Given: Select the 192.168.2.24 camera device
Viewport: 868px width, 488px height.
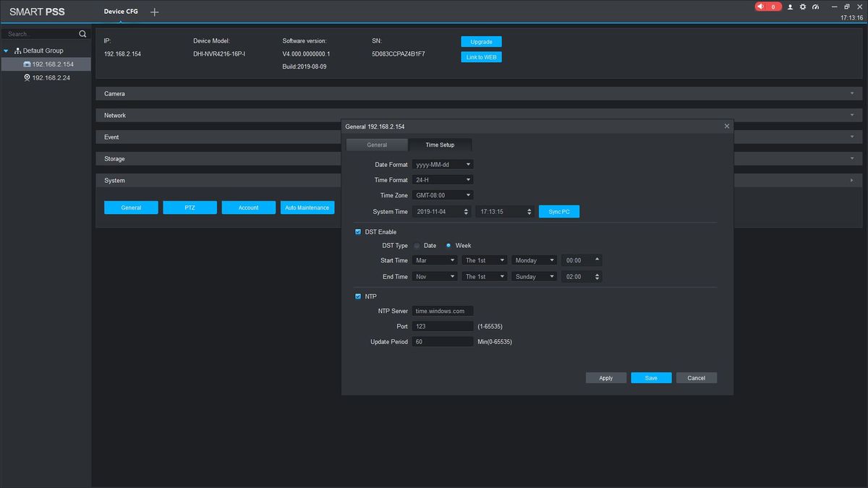Looking at the screenshot, I should pos(51,77).
